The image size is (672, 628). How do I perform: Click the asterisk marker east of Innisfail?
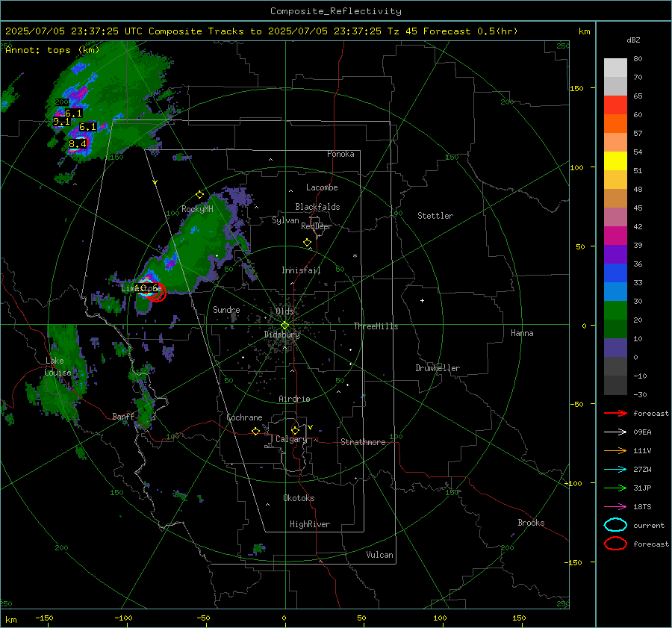355,256
